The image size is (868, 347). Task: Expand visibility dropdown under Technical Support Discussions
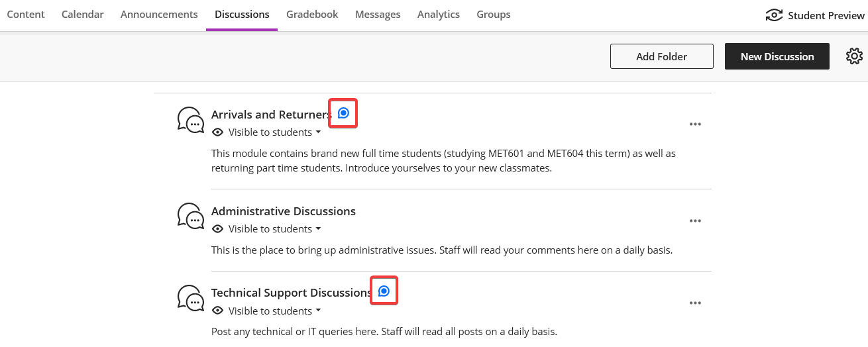point(318,311)
